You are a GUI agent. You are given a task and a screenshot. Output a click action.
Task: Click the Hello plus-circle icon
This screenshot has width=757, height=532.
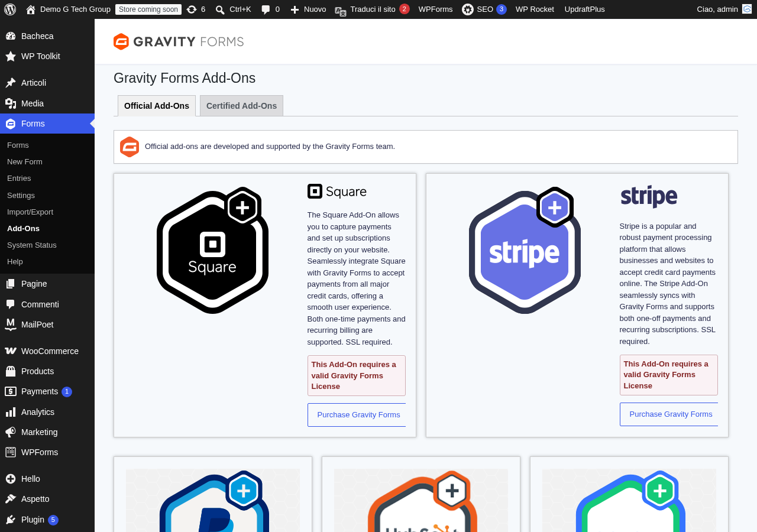click(11, 479)
